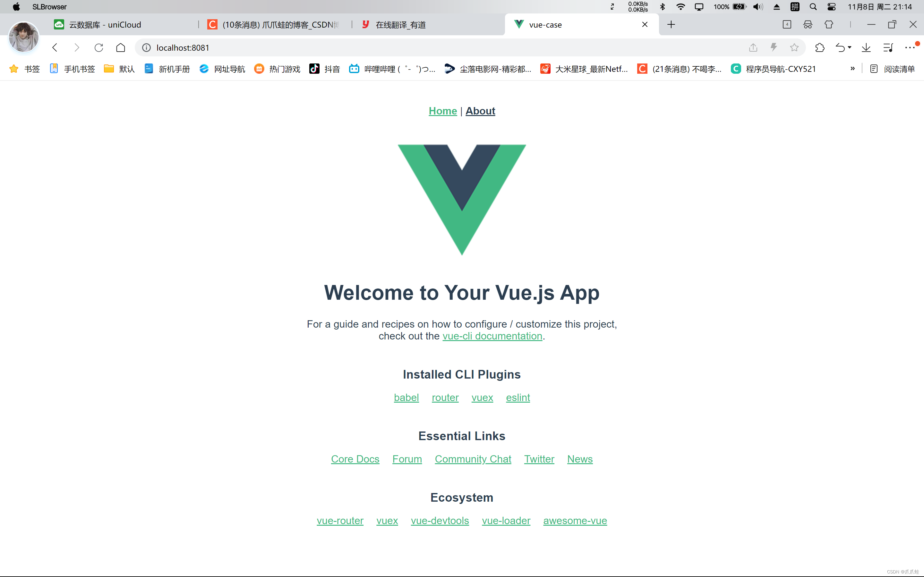
Task: Click the battery icon in menu bar
Action: click(740, 7)
